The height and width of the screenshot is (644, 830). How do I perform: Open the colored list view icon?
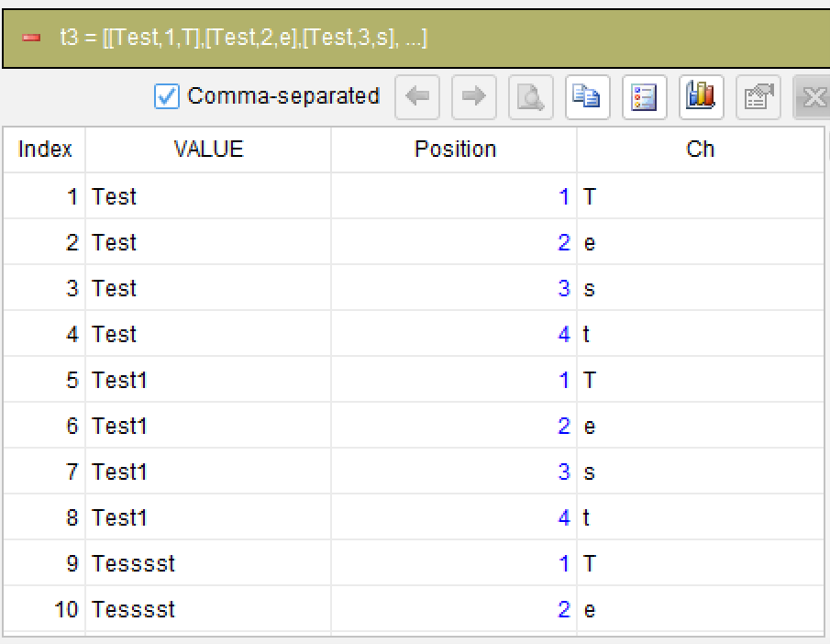pyautogui.click(x=644, y=97)
